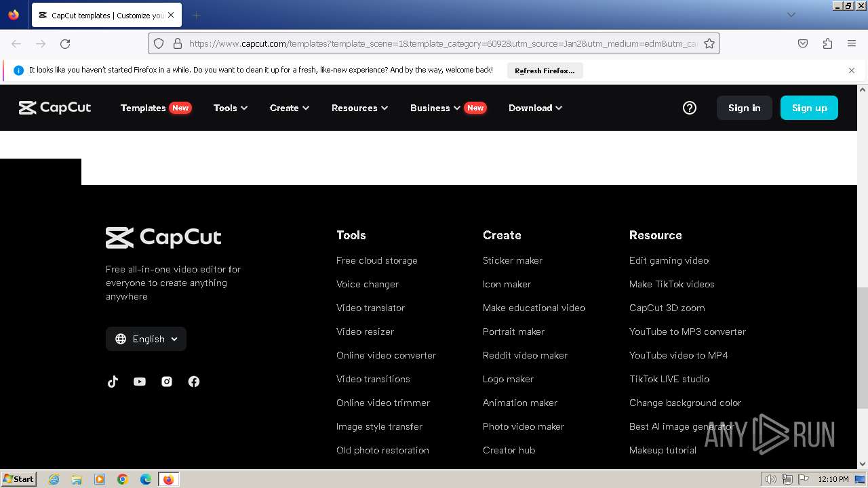Expand the Create dropdown menu
Image resolution: width=868 pixels, height=488 pixels.
click(290, 108)
